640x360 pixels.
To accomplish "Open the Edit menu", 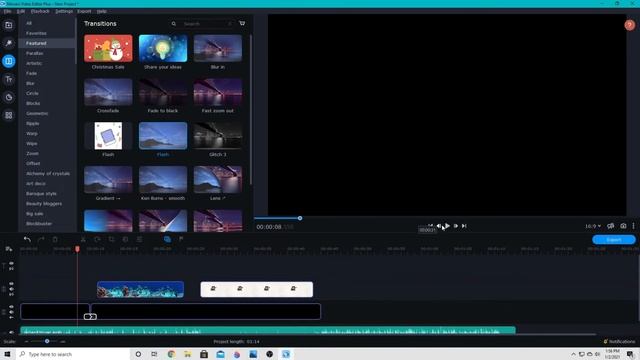I will (x=21, y=11).
